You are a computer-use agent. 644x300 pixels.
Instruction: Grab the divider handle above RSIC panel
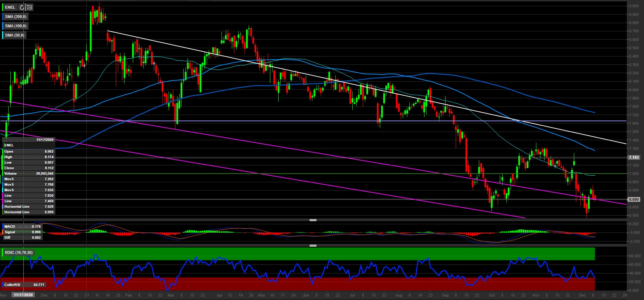[313, 246]
